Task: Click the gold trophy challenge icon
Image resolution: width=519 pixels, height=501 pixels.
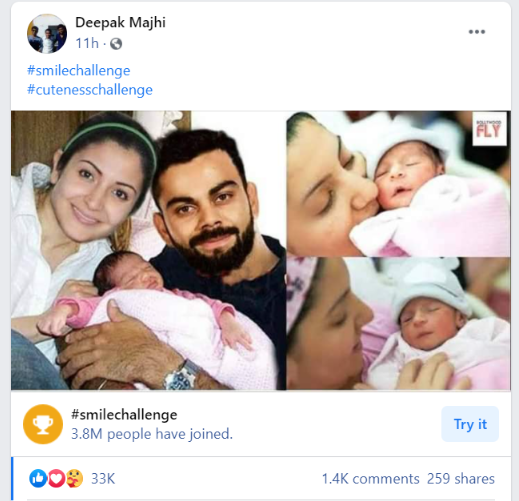Action: click(43, 424)
